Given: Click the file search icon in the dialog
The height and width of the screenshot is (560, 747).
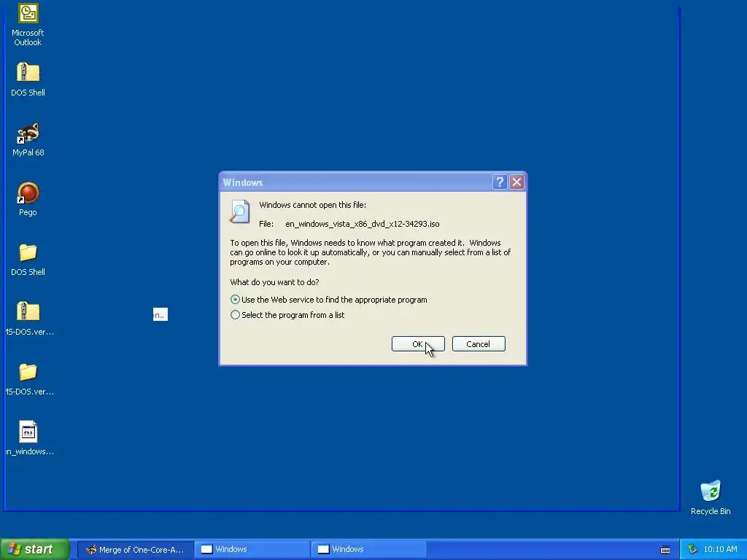Looking at the screenshot, I should (239, 211).
